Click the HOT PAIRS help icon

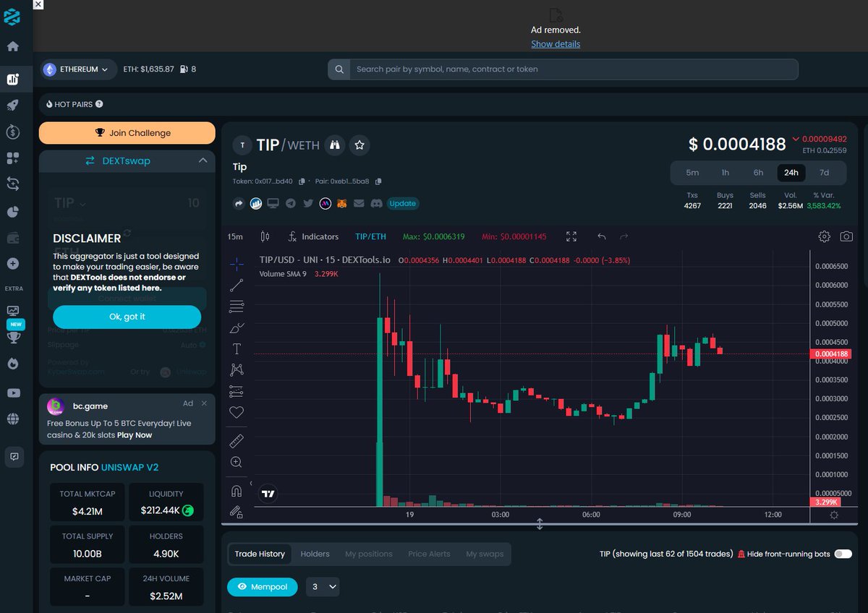click(99, 104)
